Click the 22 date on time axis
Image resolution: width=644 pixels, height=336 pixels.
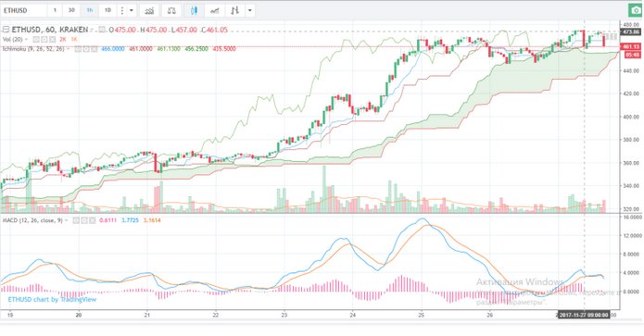point(216,315)
